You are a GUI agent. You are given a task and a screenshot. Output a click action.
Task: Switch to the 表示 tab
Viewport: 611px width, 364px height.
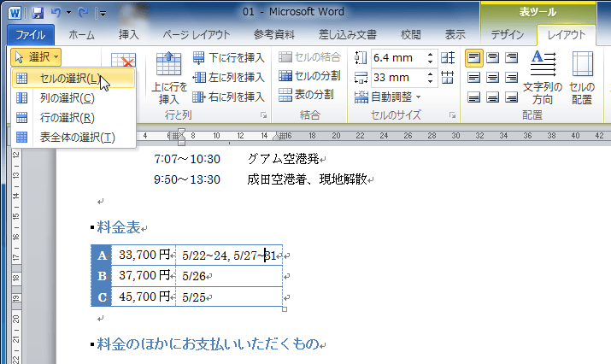pyautogui.click(x=455, y=35)
